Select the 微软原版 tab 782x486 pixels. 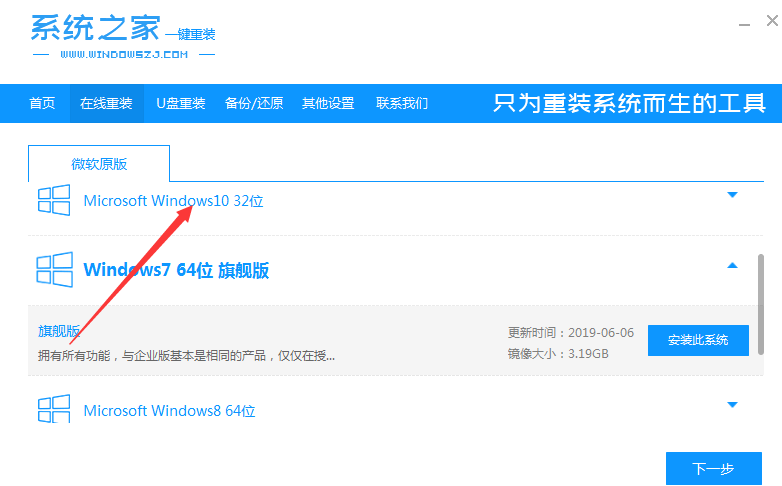[99, 164]
